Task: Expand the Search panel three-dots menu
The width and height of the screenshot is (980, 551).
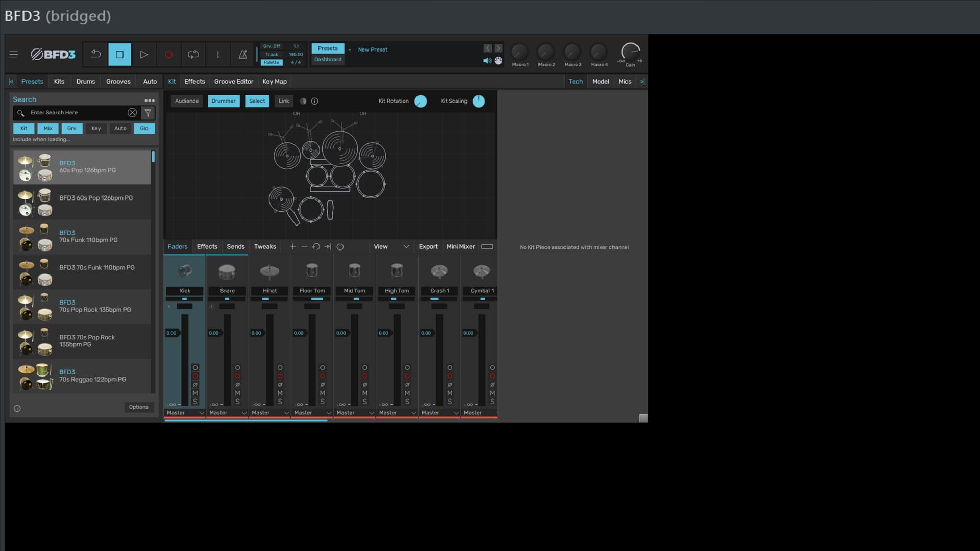Action: [x=149, y=101]
